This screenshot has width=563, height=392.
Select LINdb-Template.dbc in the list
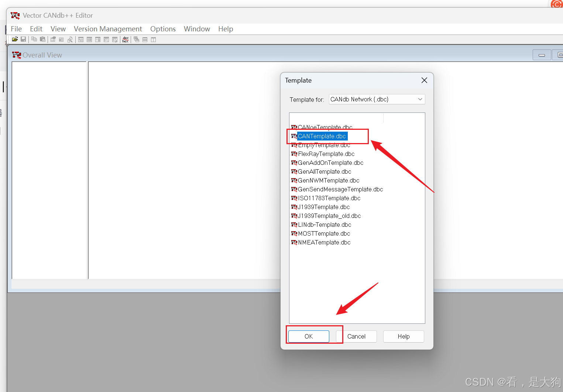(325, 225)
